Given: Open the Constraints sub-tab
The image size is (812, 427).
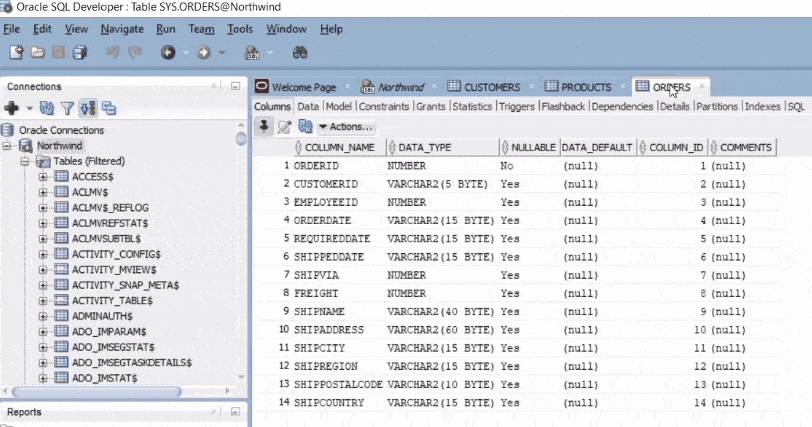Looking at the screenshot, I should 384,106.
